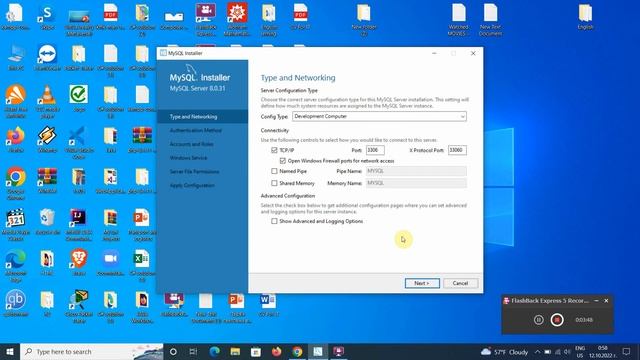
Task: Check Show Advanced and Logging Options
Action: 274,221
